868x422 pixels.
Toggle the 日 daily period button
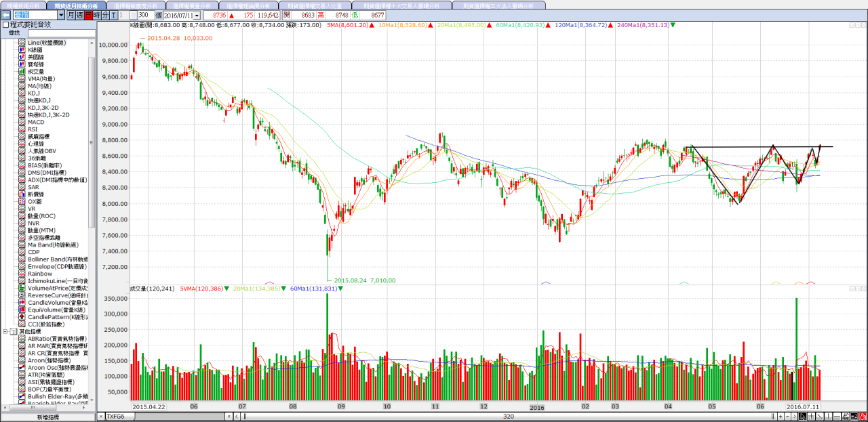[88, 15]
